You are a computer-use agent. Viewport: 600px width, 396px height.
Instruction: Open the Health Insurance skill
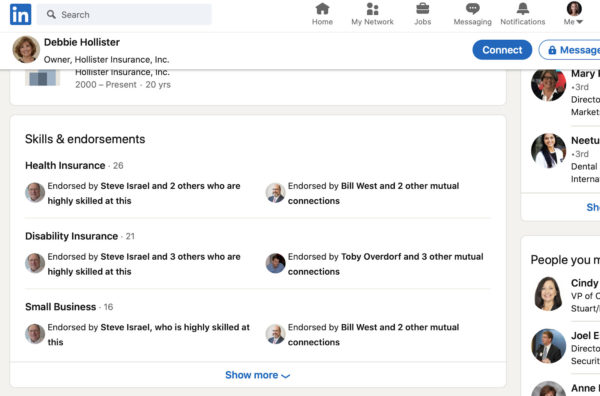coord(65,165)
